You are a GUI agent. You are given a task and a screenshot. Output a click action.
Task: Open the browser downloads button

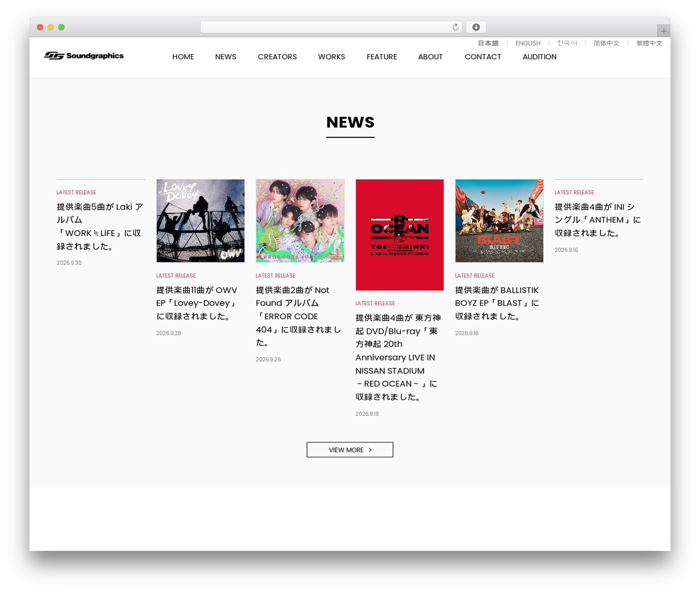tap(476, 27)
